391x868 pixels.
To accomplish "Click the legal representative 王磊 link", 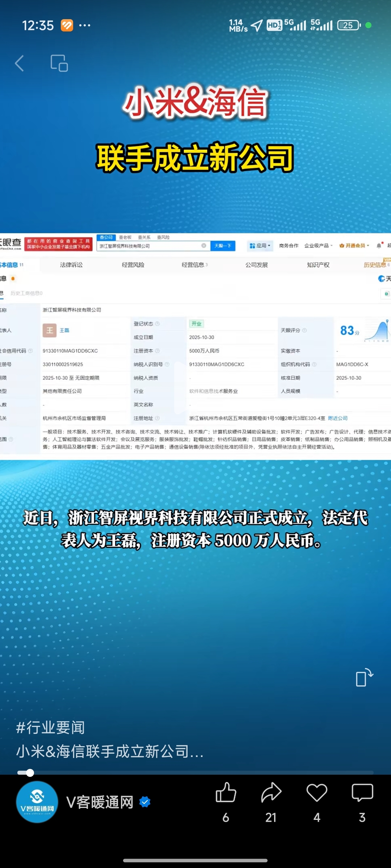I will pos(64,330).
